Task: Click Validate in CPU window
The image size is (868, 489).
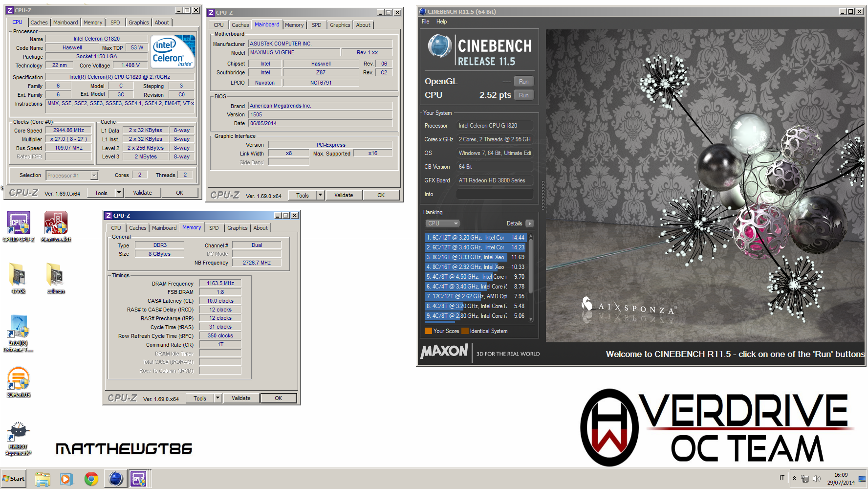Action: [142, 193]
